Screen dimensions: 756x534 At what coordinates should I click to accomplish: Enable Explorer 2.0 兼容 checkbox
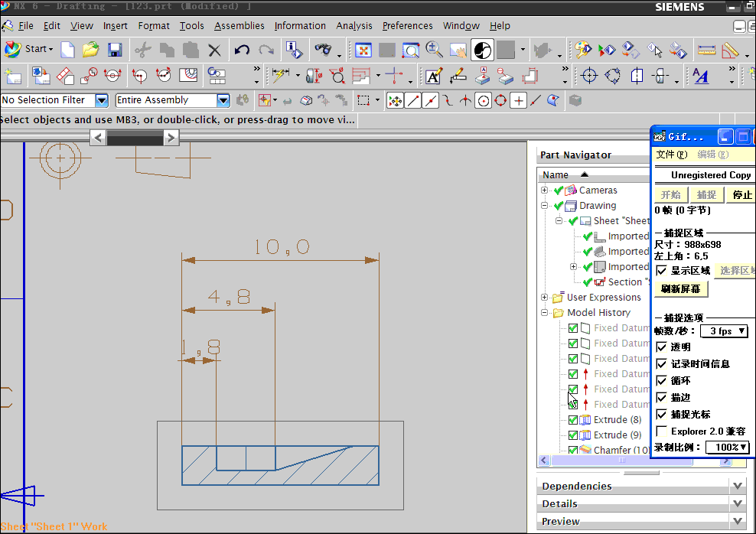(x=662, y=431)
